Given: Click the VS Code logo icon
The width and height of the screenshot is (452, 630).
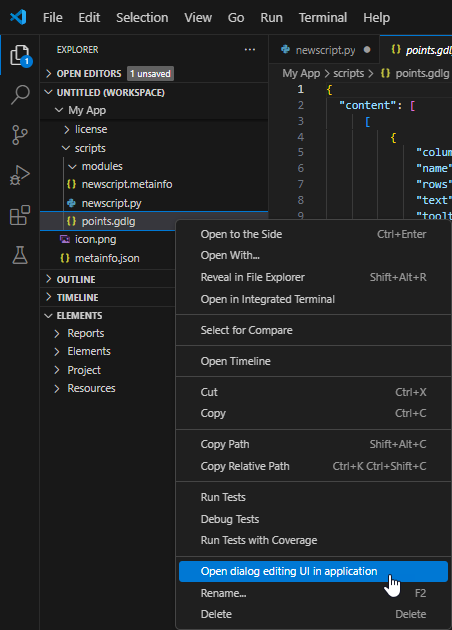Looking at the screenshot, I should point(18,17).
